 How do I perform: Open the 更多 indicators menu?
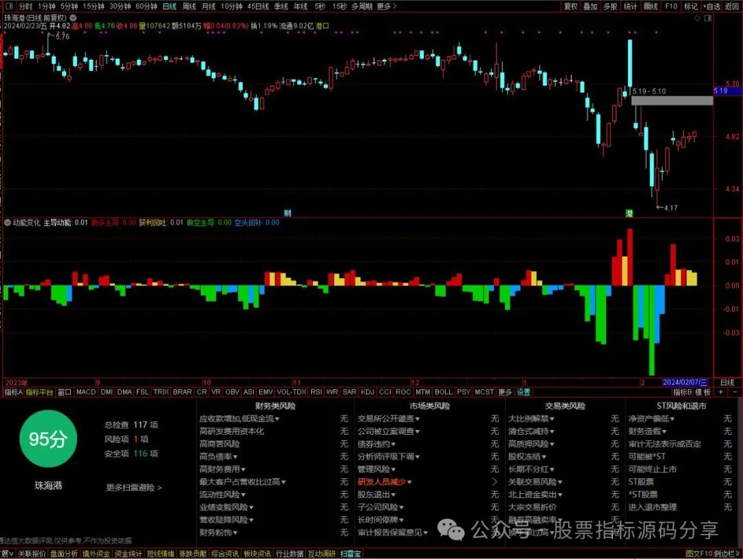tap(505, 392)
